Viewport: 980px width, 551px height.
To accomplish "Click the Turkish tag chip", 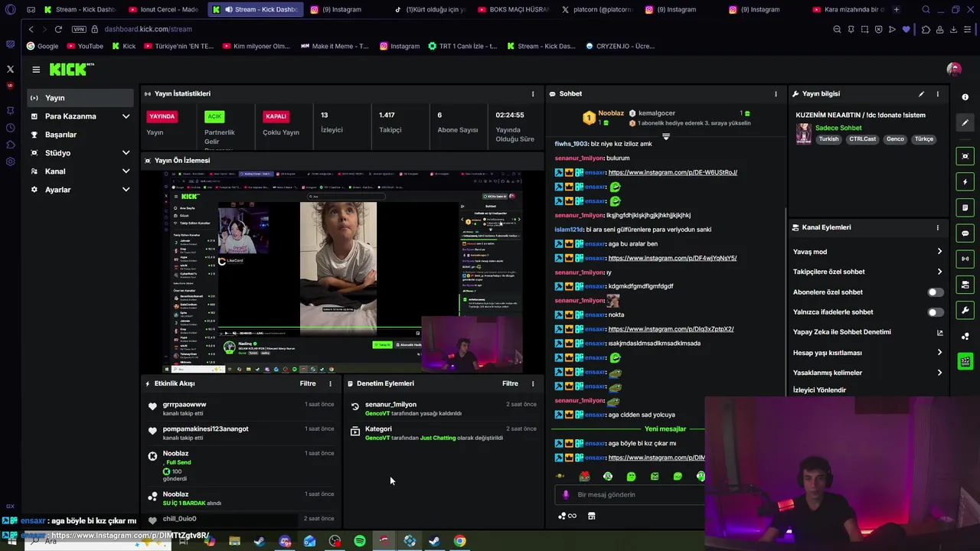I will click(828, 139).
